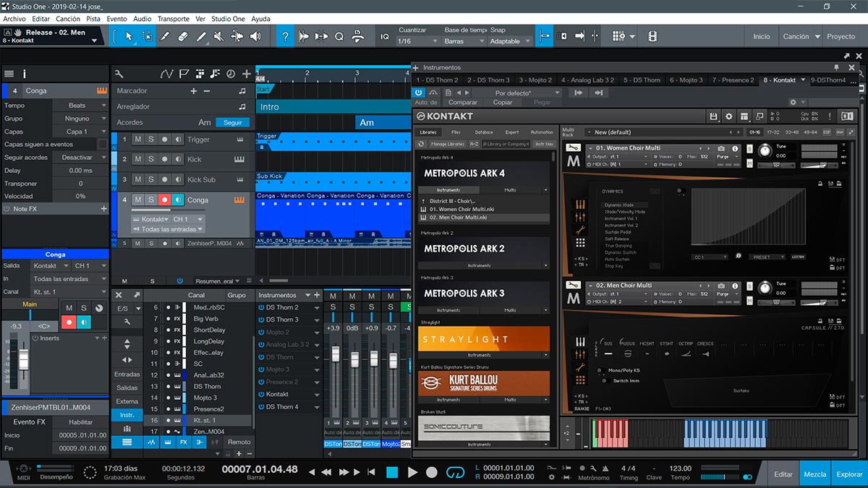
Task: Switch to '7 - Presence 2' tab
Action: [733, 80]
